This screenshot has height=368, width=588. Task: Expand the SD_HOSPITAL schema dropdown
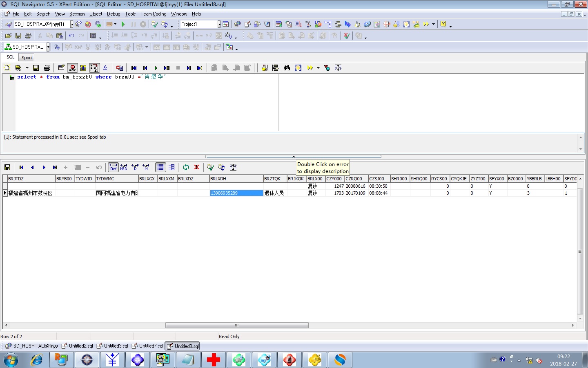(x=48, y=47)
